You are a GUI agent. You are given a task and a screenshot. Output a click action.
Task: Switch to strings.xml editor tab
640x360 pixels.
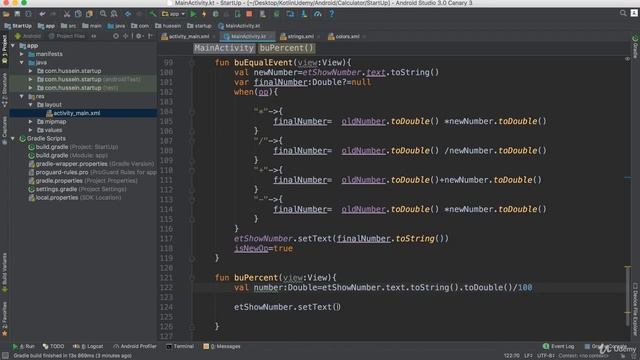pyautogui.click(x=300, y=37)
